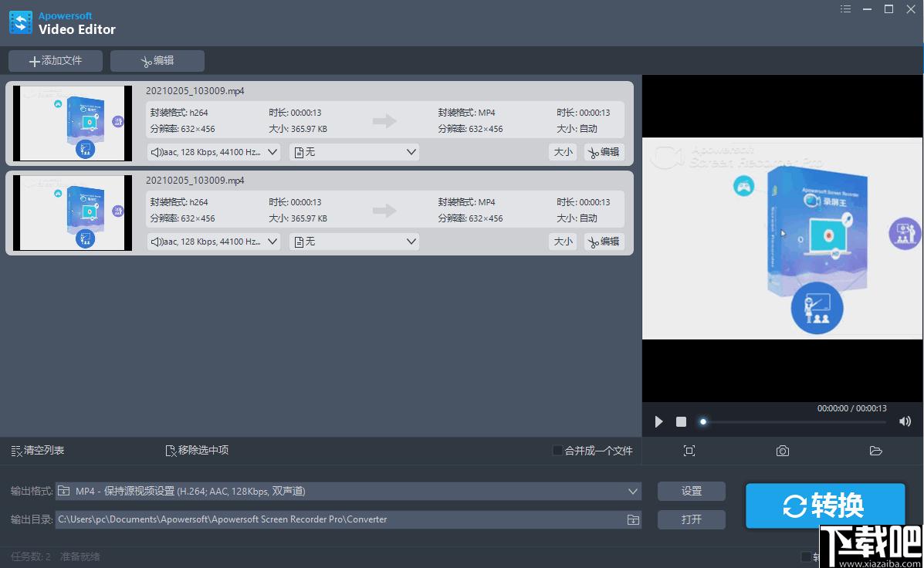Click 移除选中项 to remove selected item
This screenshot has width=924, height=568.
[x=197, y=450]
